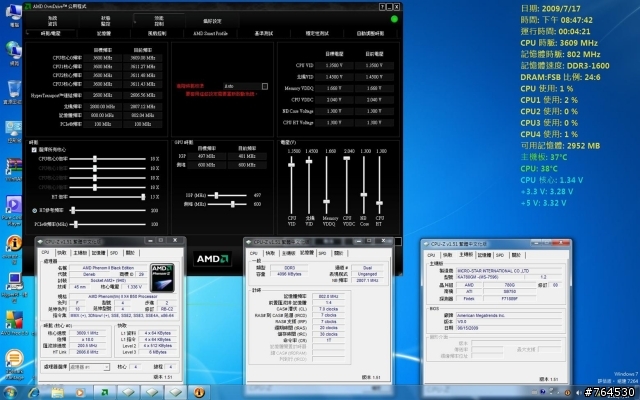Image resolution: width=640 pixels, height=400 pixels.
Task: Click the HT multiplier slider handle at 13X
Action: pyautogui.click(x=143, y=197)
